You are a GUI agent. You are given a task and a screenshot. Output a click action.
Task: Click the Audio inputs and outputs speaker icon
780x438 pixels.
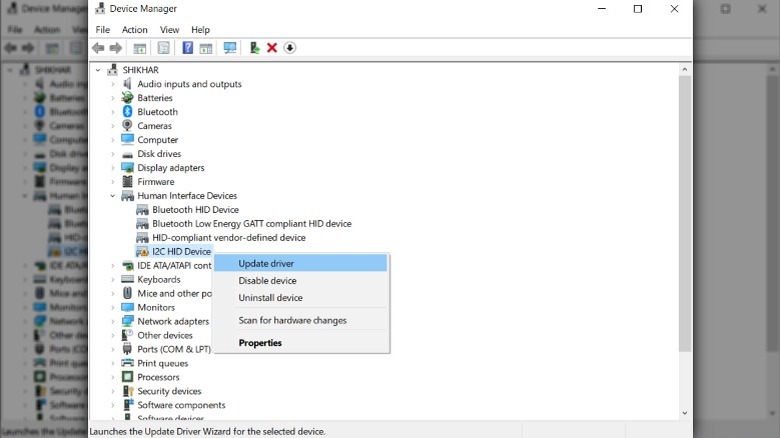click(x=127, y=84)
